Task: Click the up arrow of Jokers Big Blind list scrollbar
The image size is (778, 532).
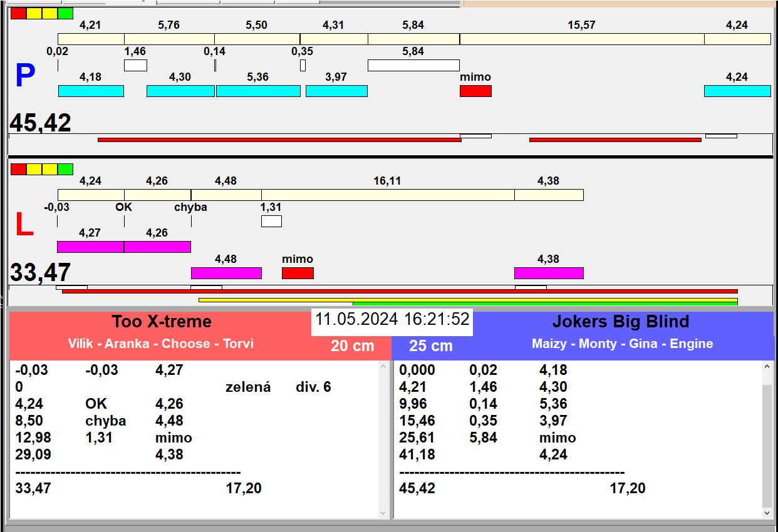Action: [x=768, y=367]
